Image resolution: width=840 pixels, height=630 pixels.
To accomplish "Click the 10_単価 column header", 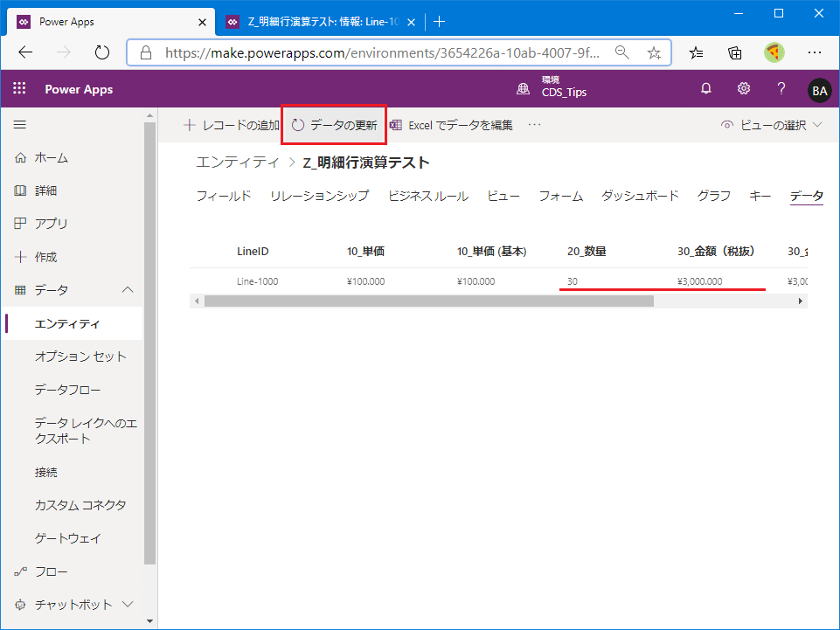I will click(366, 252).
